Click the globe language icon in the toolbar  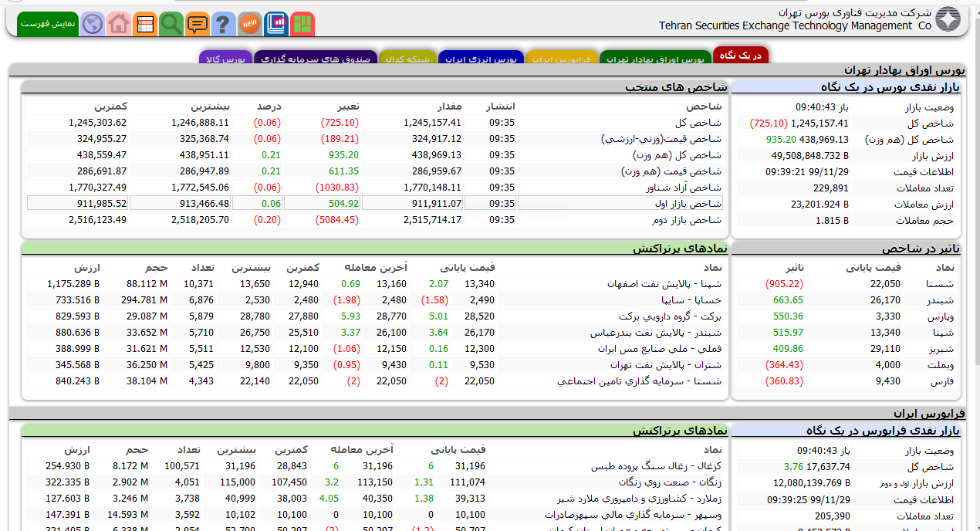[93, 24]
